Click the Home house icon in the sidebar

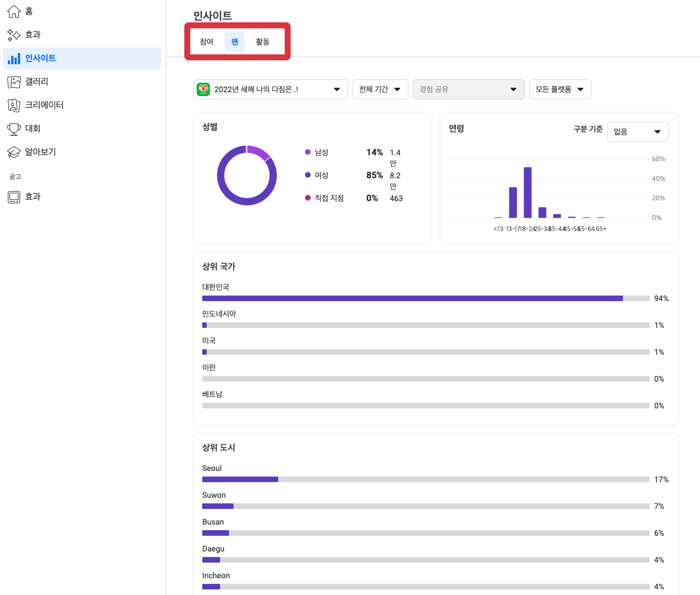pyautogui.click(x=14, y=11)
